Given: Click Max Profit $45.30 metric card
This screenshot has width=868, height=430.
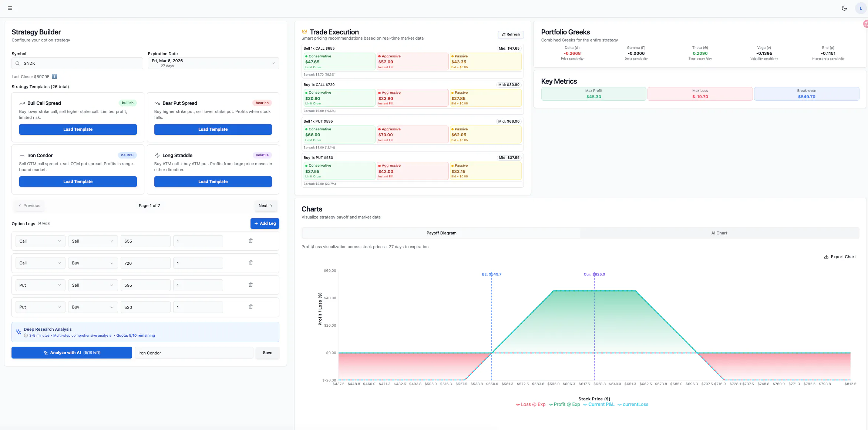Looking at the screenshot, I should coord(593,94).
